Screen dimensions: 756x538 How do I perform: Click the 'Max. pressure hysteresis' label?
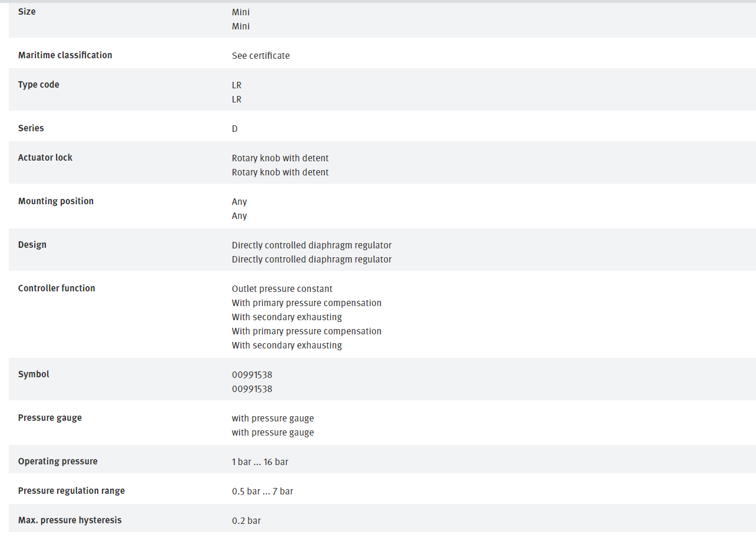(x=70, y=520)
